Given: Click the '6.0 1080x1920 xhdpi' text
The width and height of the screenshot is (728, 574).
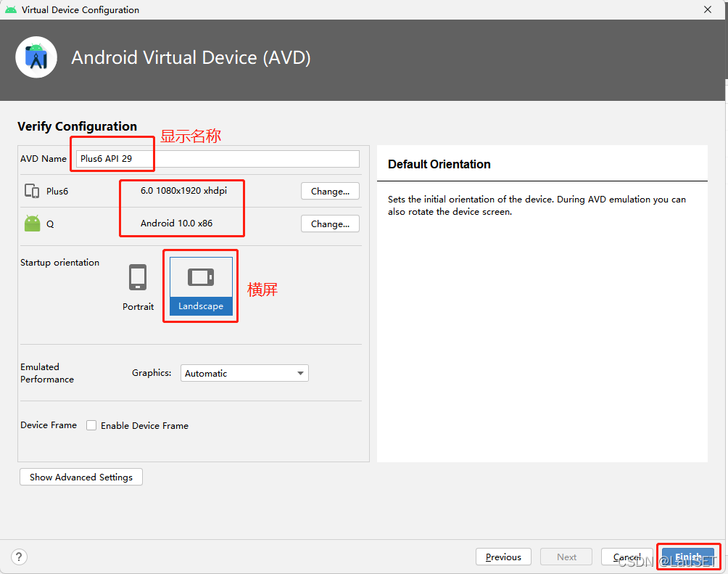Looking at the screenshot, I should (x=184, y=191).
